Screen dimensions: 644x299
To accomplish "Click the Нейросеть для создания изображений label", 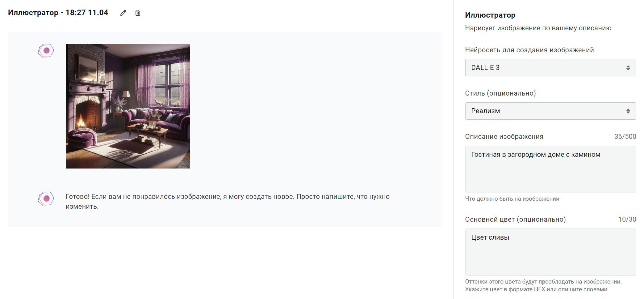I will coord(529,50).
